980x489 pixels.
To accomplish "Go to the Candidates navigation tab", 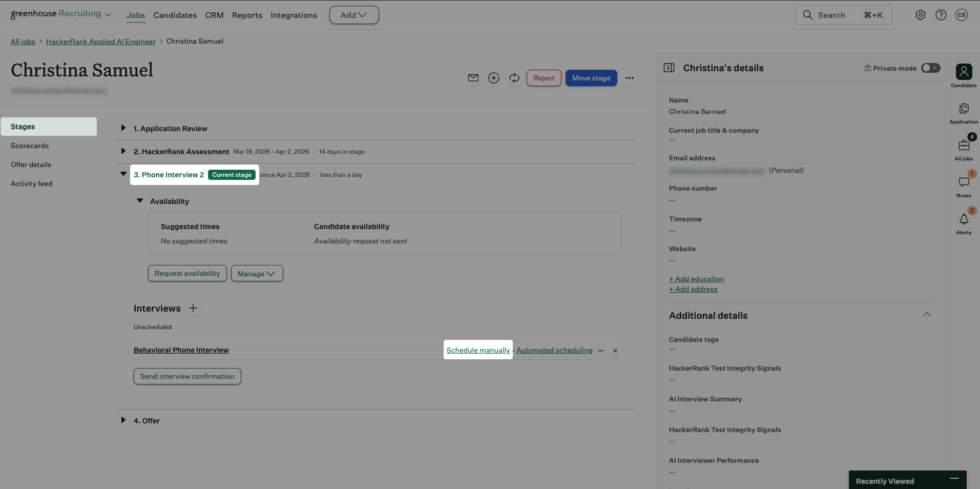I will tap(175, 15).
